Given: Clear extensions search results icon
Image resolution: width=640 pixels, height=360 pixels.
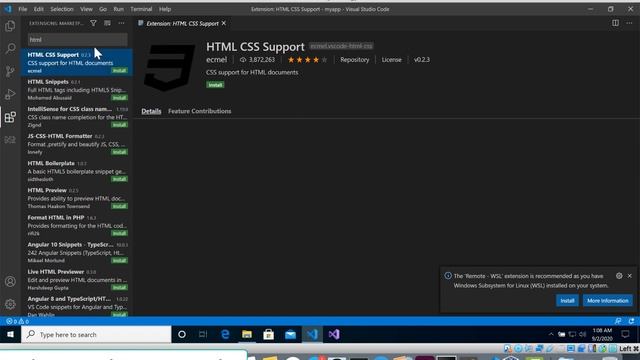Looking at the screenshot, I should [107, 23].
